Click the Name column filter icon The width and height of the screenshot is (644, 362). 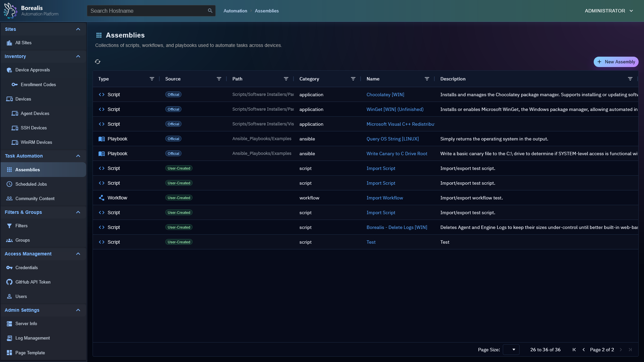pos(427,79)
